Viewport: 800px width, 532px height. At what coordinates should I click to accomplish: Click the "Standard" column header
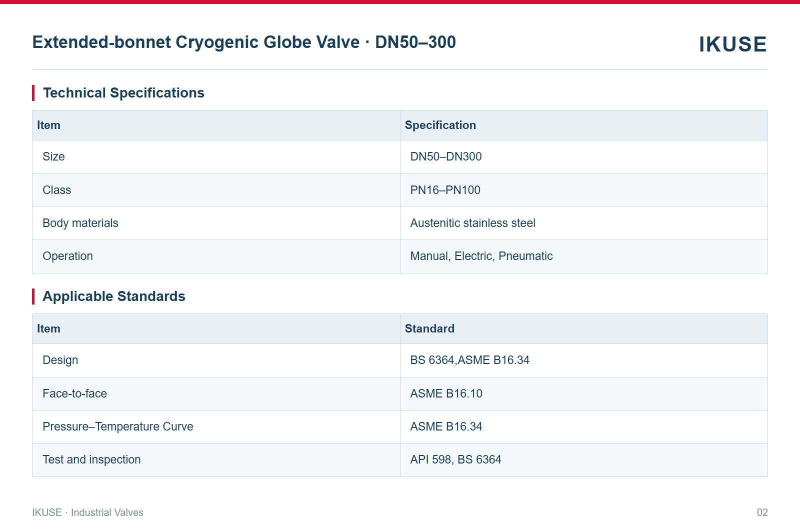tap(583, 329)
